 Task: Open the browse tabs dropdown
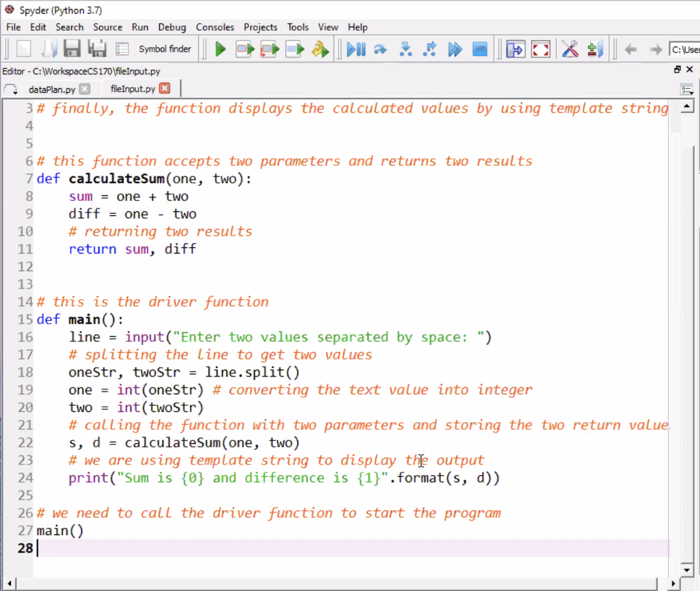[x=11, y=90]
